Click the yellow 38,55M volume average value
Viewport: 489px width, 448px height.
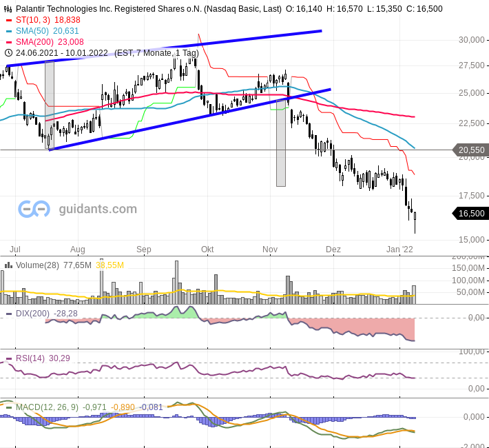110,265
